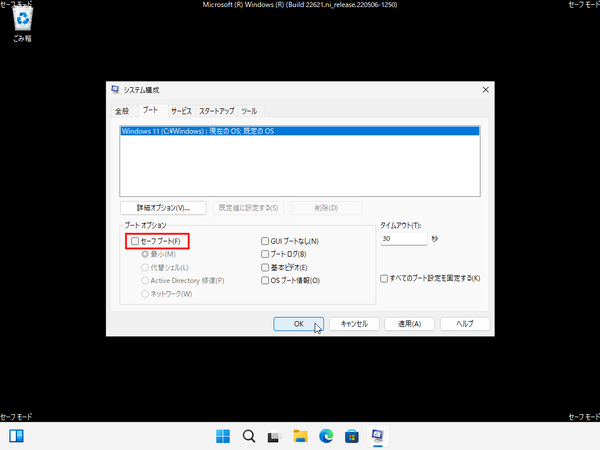Open the Widgets panel icon
600x450 pixels.
point(16,436)
